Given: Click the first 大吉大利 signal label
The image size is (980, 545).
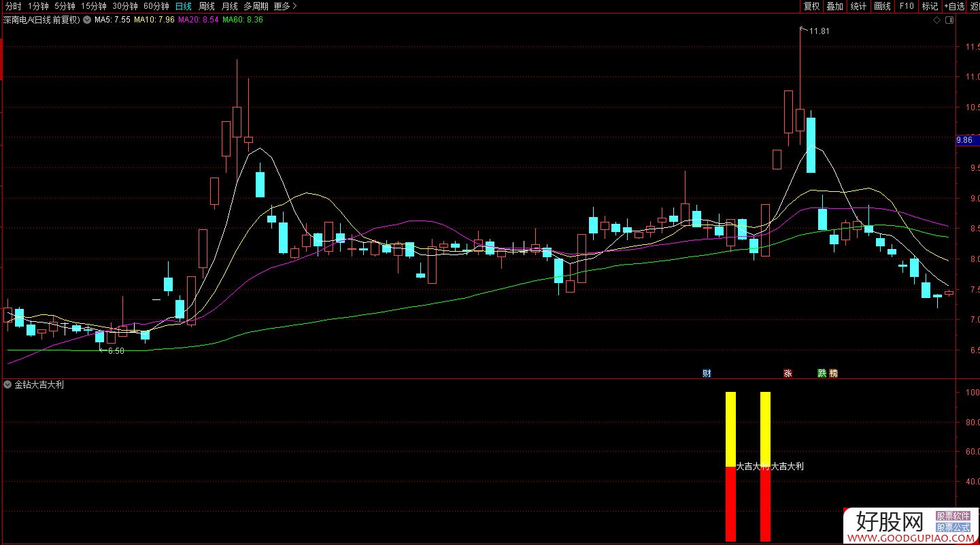Looking at the screenshot, I should [752, 467].
